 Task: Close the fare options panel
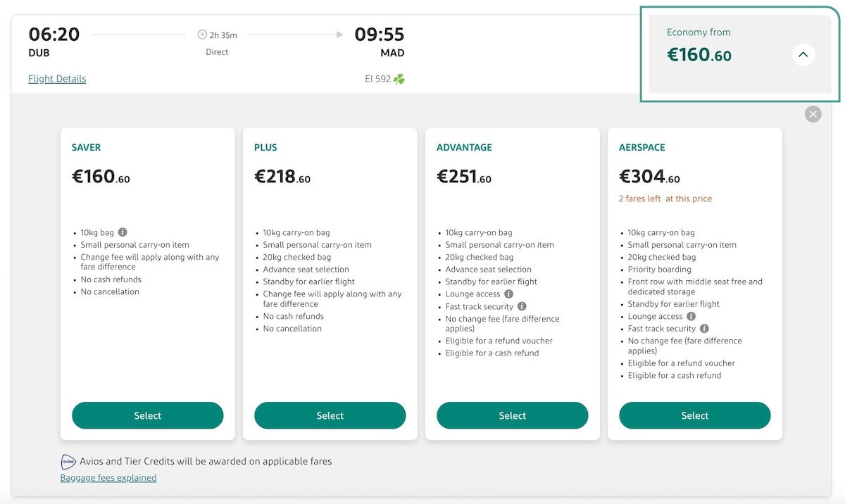click(x=813, y=114)
